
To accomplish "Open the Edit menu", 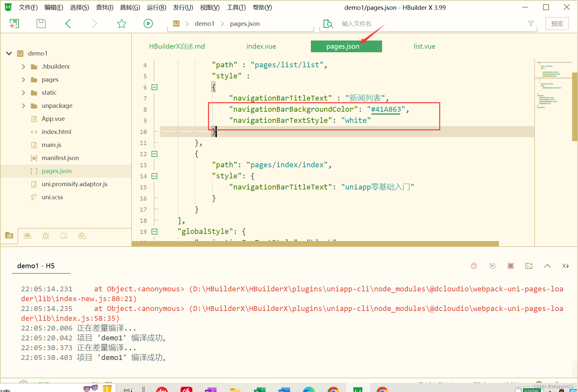I will click(54, 8).
